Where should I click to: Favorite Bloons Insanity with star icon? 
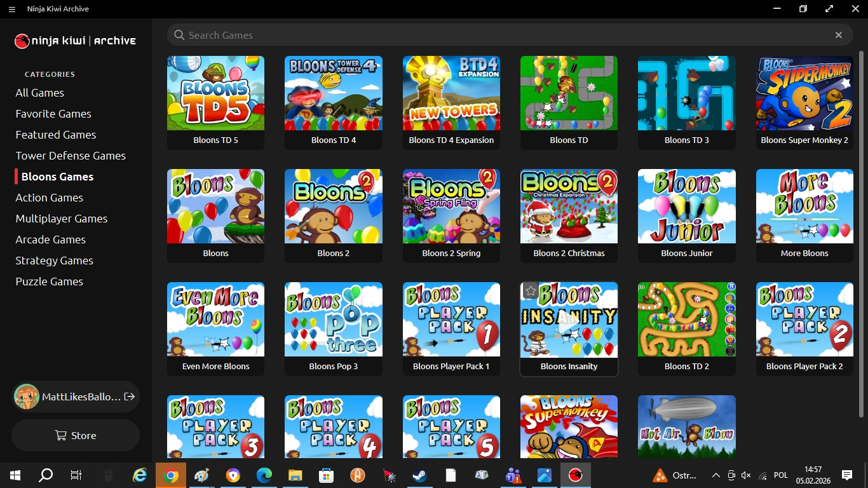530,291
